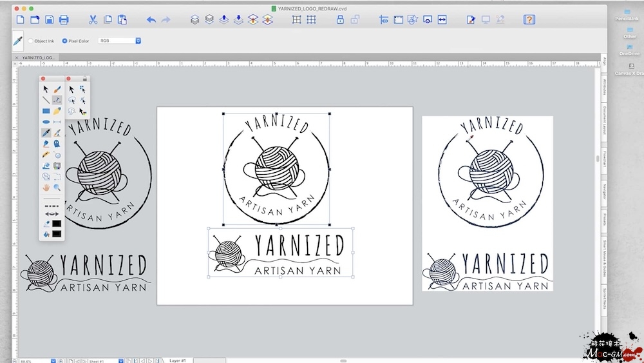
Task: Open the OneDrive folder on the desktop
Action: (x=629, y=48)
